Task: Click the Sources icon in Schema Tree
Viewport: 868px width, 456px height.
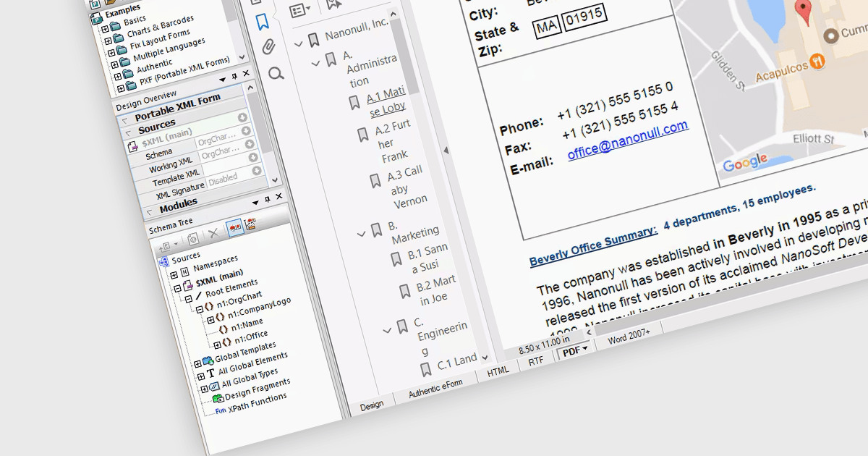Action: [x=163, y=261]
